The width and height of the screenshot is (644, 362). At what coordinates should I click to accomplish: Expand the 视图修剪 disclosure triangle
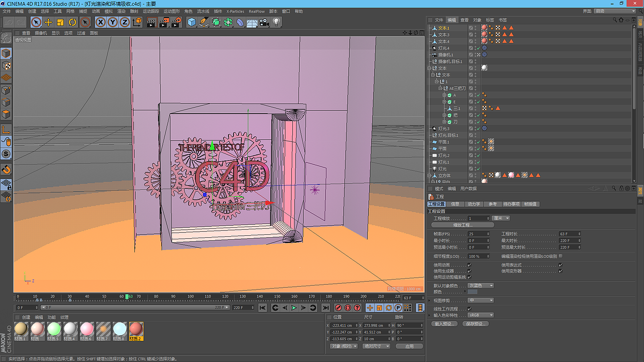click(429, 300)
